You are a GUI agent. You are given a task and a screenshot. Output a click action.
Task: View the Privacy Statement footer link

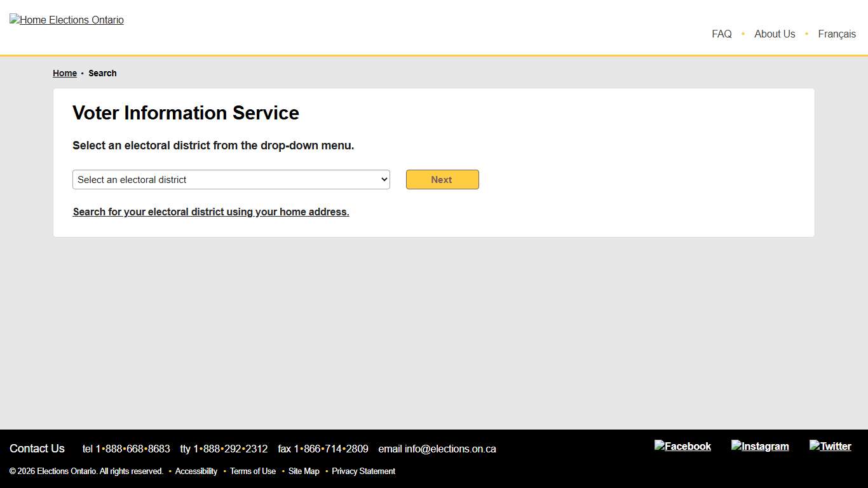coord(363,471)
